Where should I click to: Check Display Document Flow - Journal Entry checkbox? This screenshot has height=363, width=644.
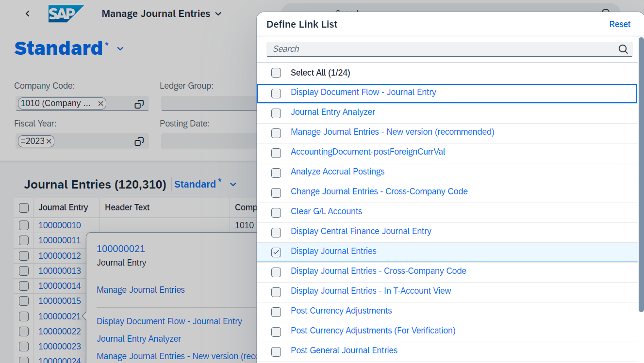[x=276, y=93]
